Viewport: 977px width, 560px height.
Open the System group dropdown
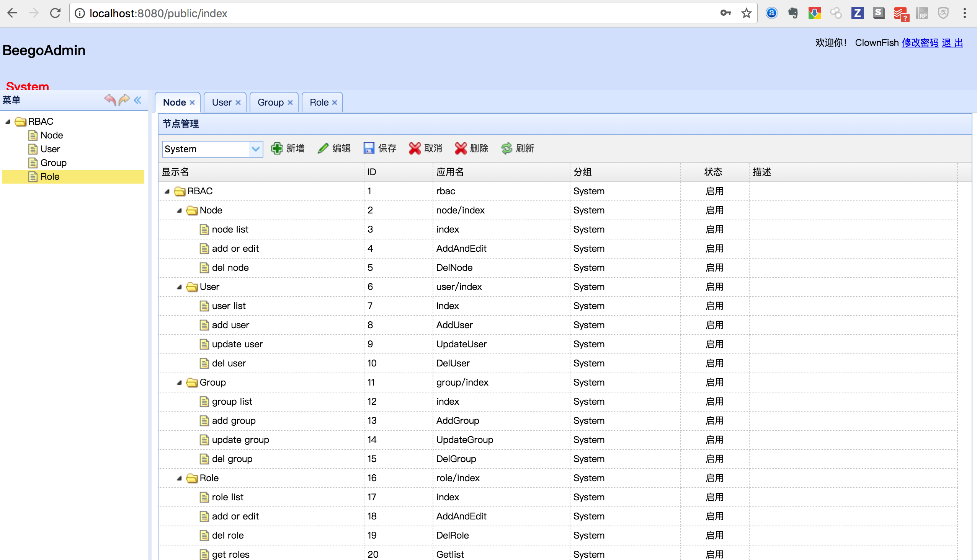pos(255,149)
